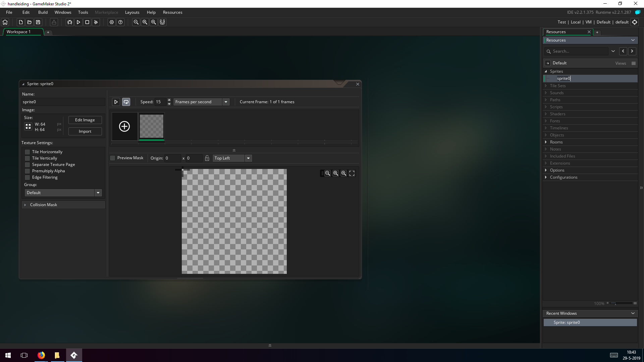Click the resize sprite icon beside size
This screenshot has height=362, width=644.
pos(28,127)
